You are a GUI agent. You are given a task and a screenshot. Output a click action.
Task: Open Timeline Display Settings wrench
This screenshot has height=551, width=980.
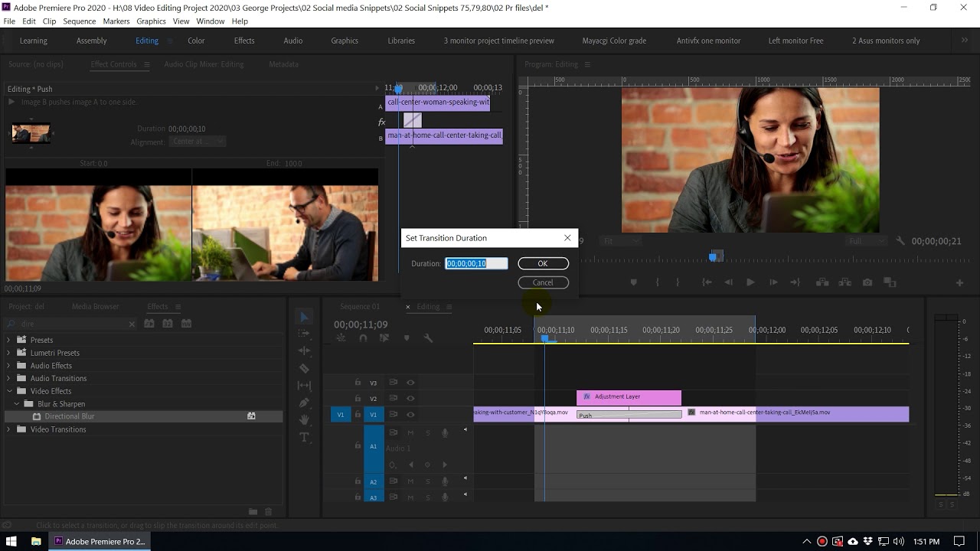coord(428,338)
